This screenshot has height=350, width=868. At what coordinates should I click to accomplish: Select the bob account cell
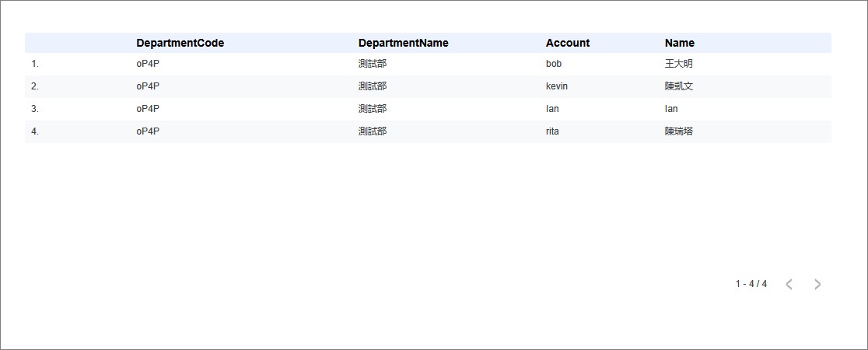554,64
